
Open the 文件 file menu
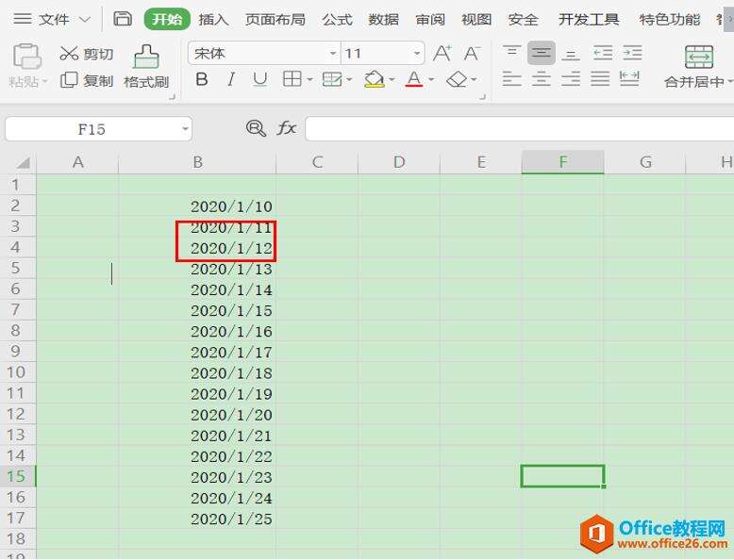coord(52,19)
